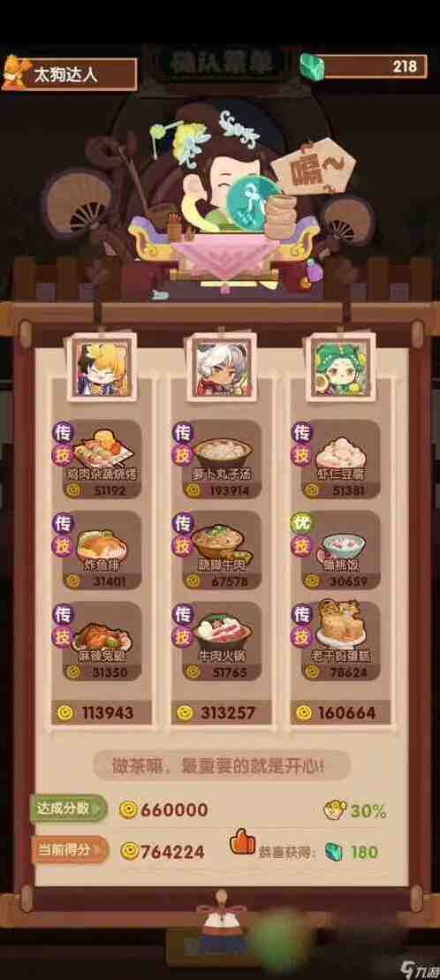Choose the 炸鱼排 fried fish dish
The image size is (440, 980).
pos(102,543)
